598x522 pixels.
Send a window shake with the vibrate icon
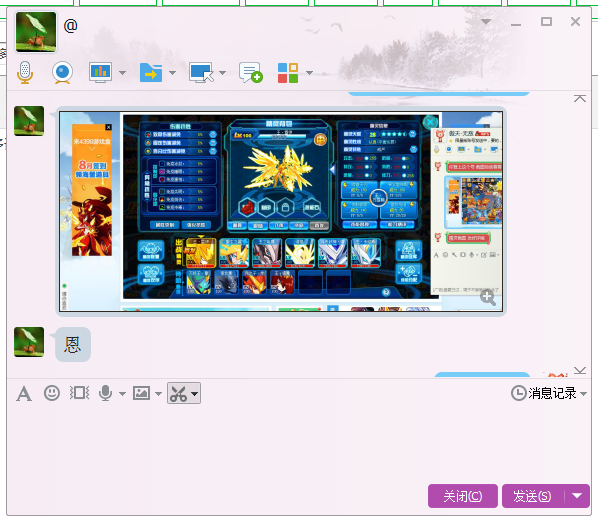[x=79, y=393]
